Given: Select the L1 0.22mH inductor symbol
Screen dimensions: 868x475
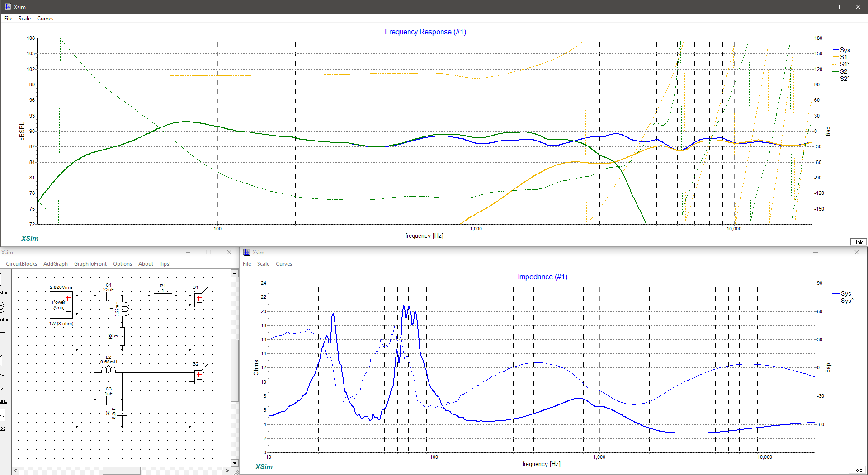Looking at the screenshot, I should [125, 309].
